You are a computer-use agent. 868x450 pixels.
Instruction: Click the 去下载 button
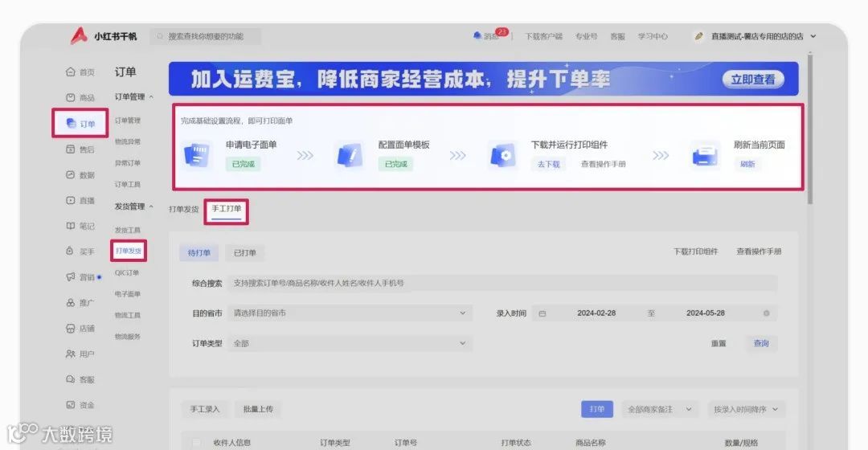click(x=549, y=164)
